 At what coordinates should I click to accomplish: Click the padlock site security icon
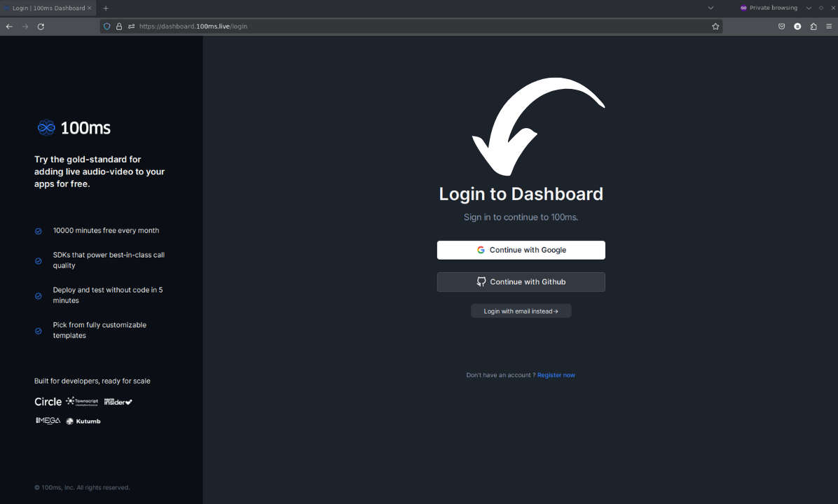[x=119, y=26]
